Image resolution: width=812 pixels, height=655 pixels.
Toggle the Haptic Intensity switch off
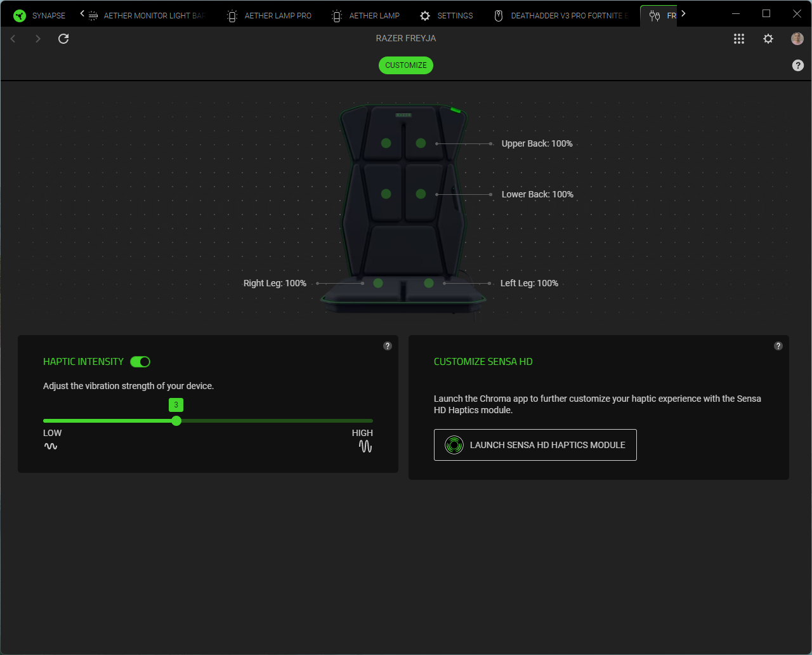(140, 362)
